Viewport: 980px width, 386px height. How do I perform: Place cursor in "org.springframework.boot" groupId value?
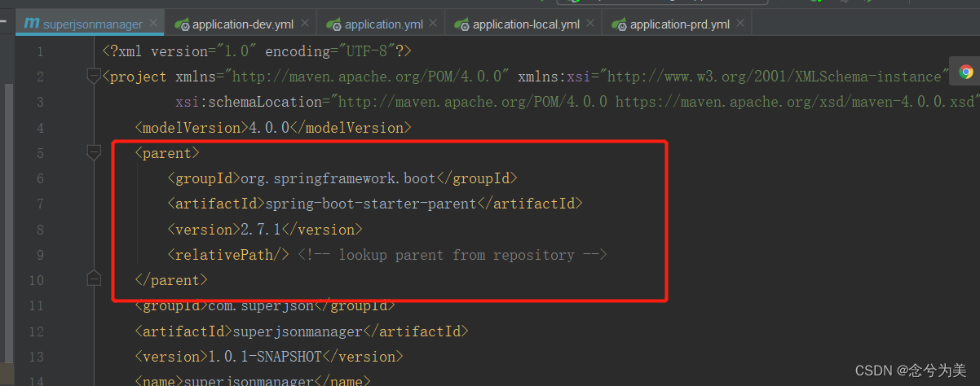point(338,178)
